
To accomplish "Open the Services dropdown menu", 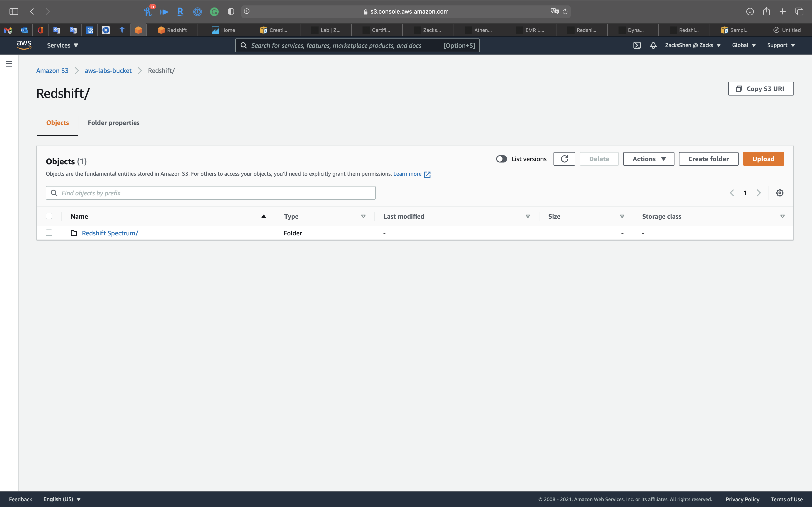I will [x=62, y=45].
